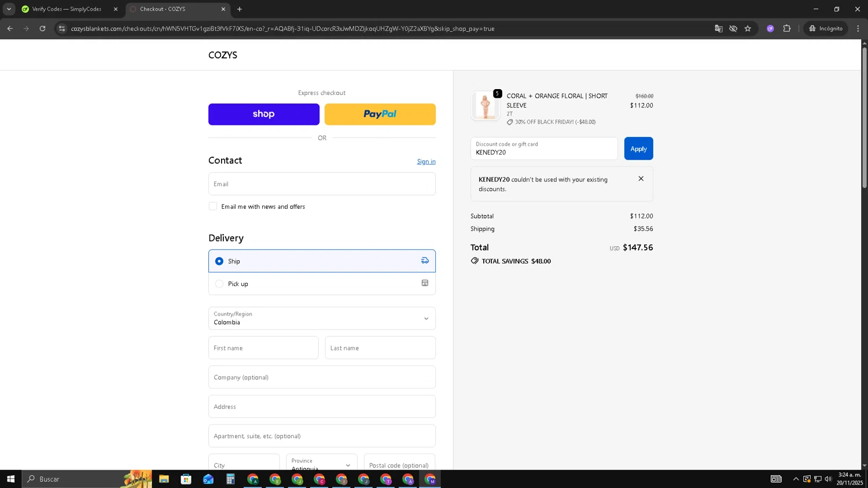Screen dimensions: 868x488
Task: Click the site information icon left of URL
Action: click(62, 28)
